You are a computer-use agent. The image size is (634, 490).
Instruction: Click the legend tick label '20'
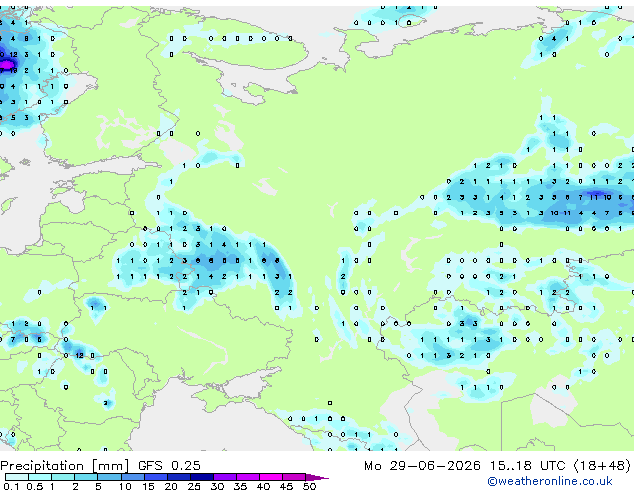point(171,486)
